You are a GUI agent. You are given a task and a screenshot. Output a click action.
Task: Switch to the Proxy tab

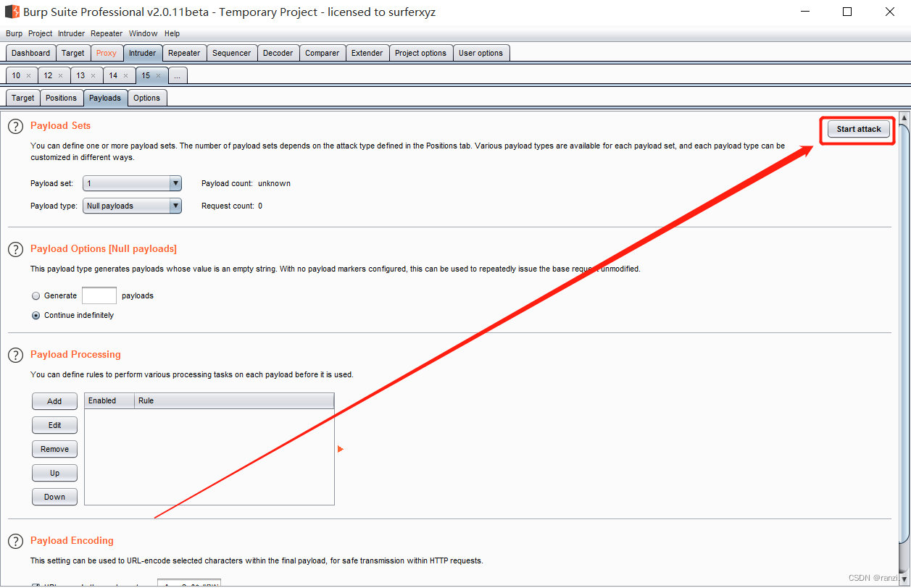(107, 53)
